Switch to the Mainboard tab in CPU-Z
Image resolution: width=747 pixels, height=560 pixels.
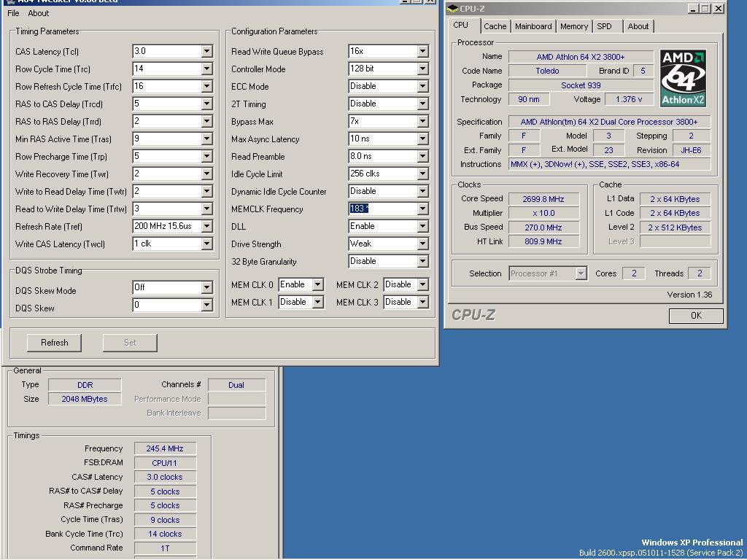[533, 27]
